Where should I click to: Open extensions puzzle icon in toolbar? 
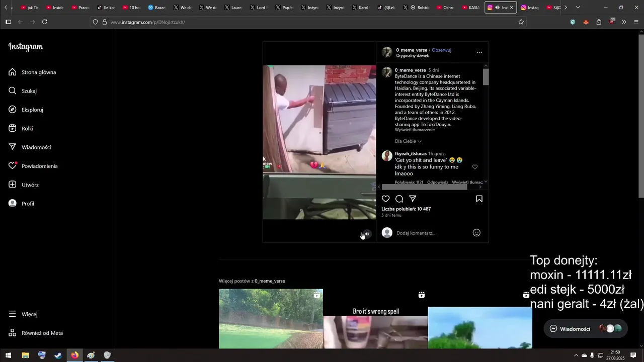click(x=599, y=22)
